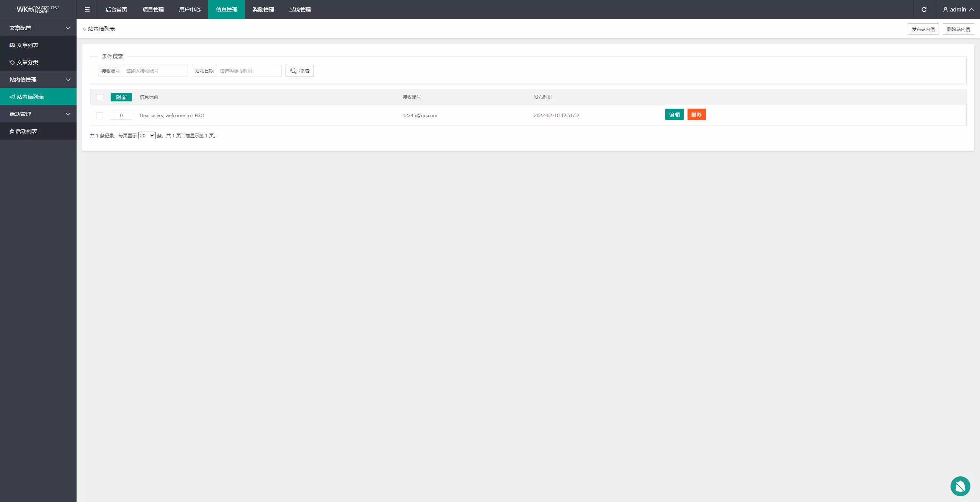Click the refresh icon in the top bar
This screenshot has height=502, width=980.
924,10
